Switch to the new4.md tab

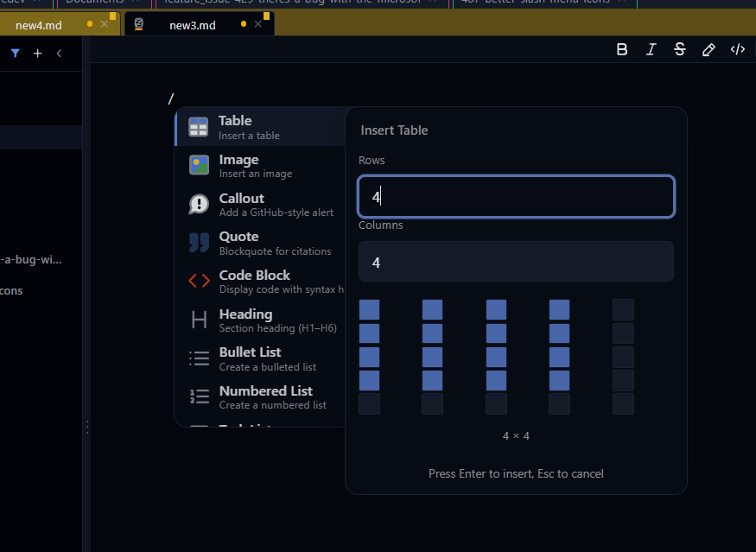(x=39, y=25)
